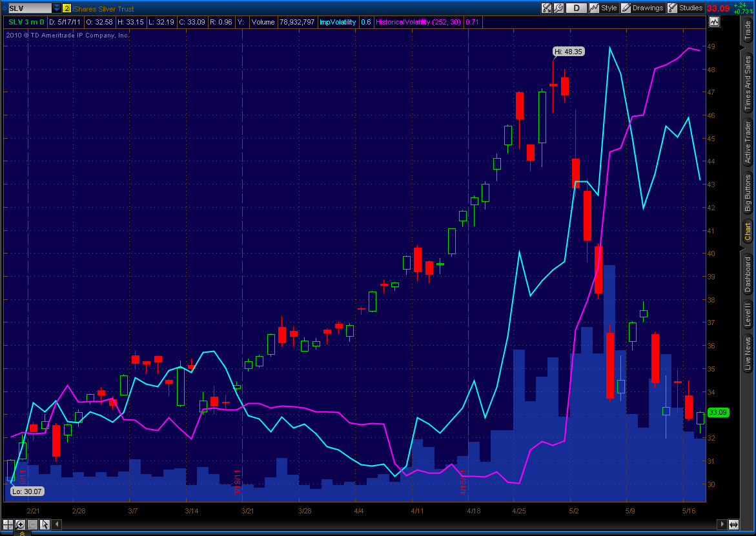Expand the panel with the yellow double chevron
The width and height of the screenshot is (756, 536).
pos(22,533)
